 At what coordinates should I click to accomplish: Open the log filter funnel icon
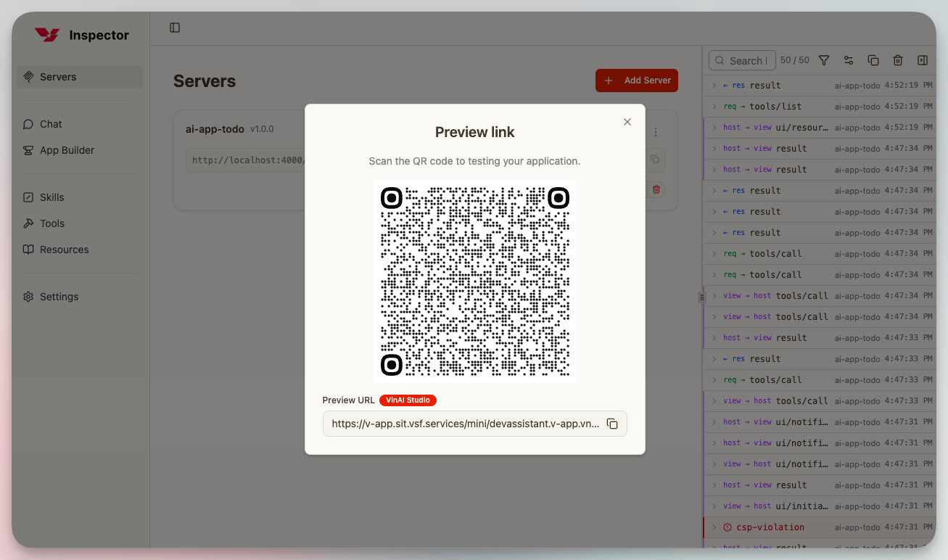point(824,60)
